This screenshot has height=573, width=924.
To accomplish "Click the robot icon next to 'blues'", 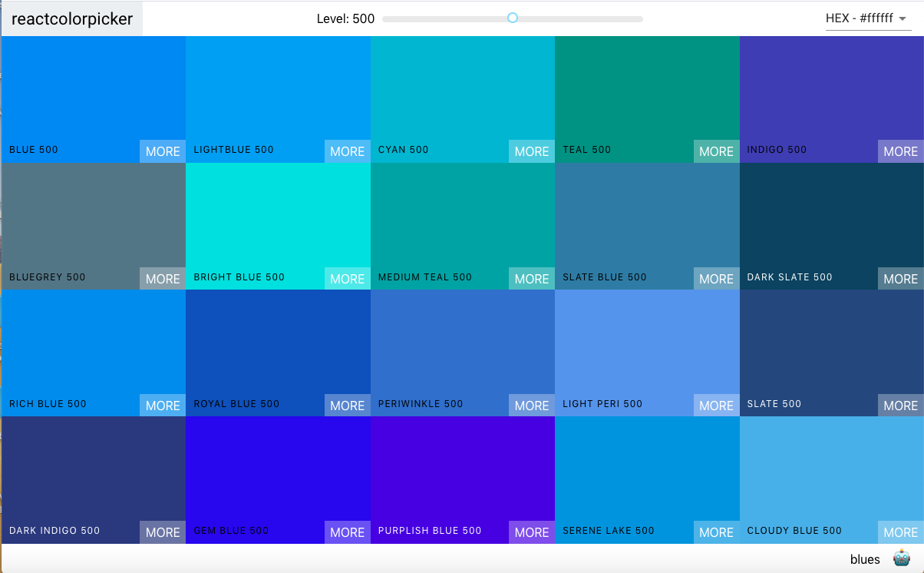I will pos(900,558).
